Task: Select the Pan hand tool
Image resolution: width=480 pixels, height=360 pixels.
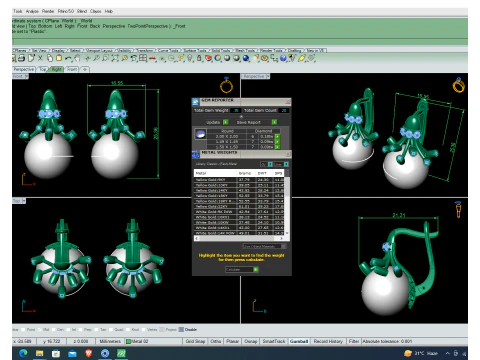Action: pyautogui.click(x=77, y=58)
